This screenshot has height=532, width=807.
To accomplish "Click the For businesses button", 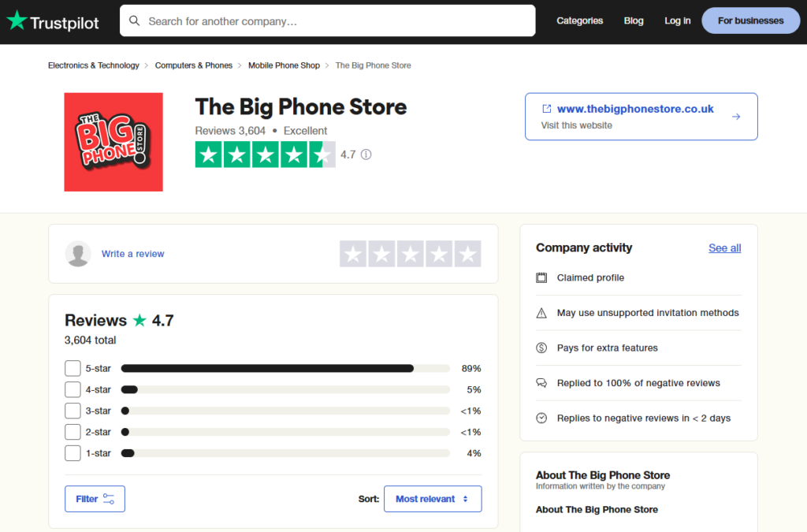I will 750,20.
